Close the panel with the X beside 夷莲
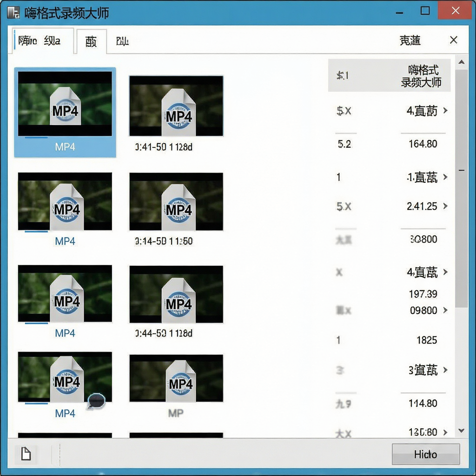This screenshot has width=476, height=476. click(x=454, y=40)
